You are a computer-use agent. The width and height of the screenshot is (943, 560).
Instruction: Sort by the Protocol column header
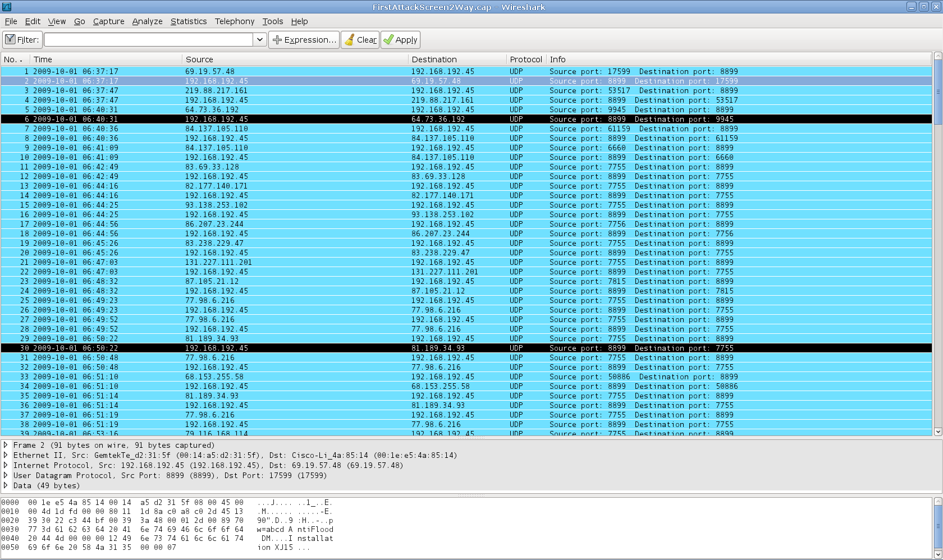point(526,59)
